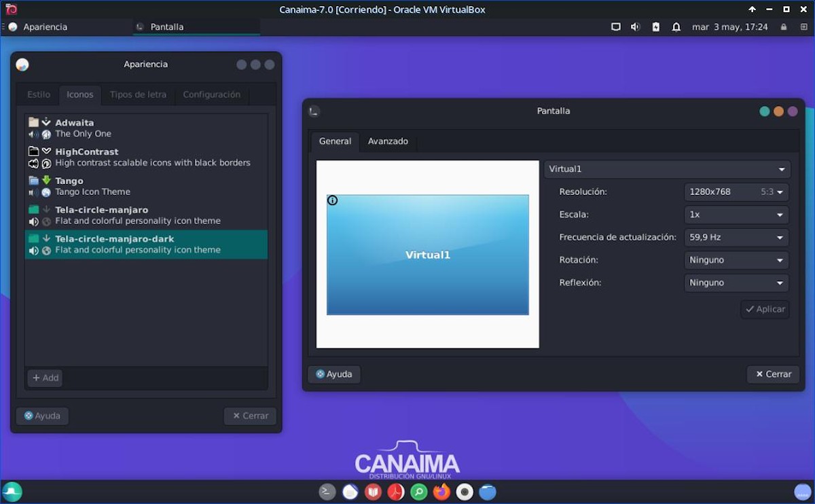Open the PDF viewer dock icon
Viewport: 815px width, 504px height.
396,492
